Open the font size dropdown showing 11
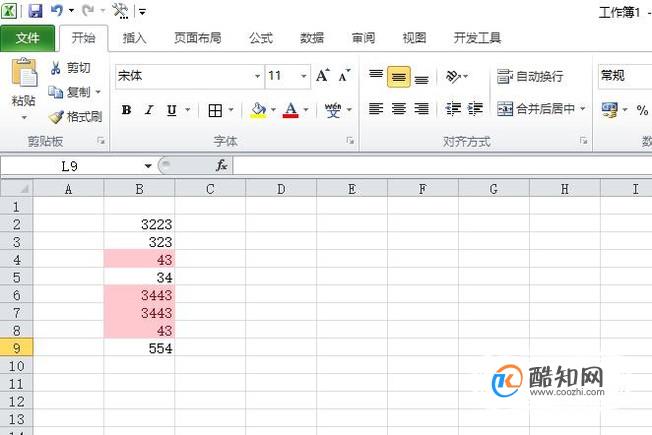652x435 pixels. pyautogui.click(x=304, y=76)
